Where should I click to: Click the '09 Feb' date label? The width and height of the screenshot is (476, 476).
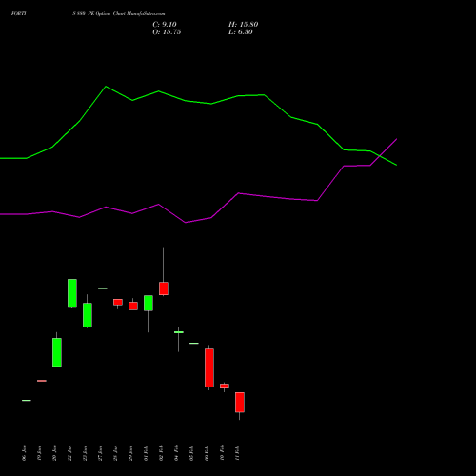(207, 453)
